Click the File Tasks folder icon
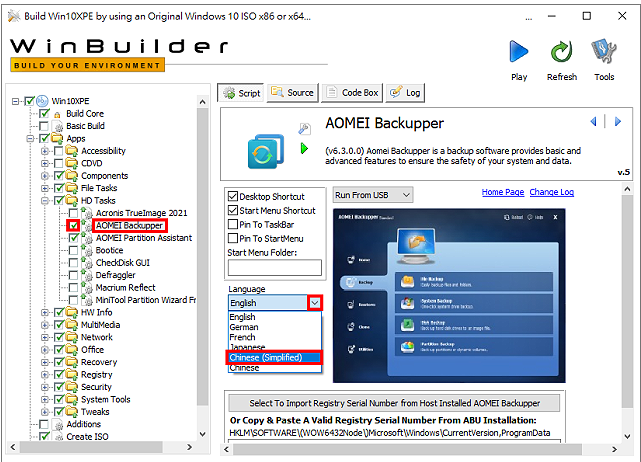The height and width of the screenshot is (462, 641). pos(72,188)
